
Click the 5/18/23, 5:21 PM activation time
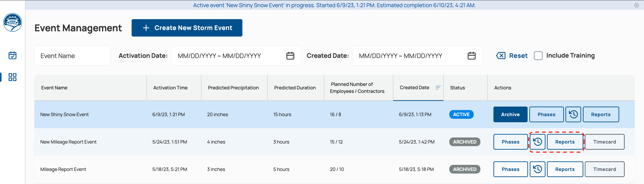coord(169,169)
